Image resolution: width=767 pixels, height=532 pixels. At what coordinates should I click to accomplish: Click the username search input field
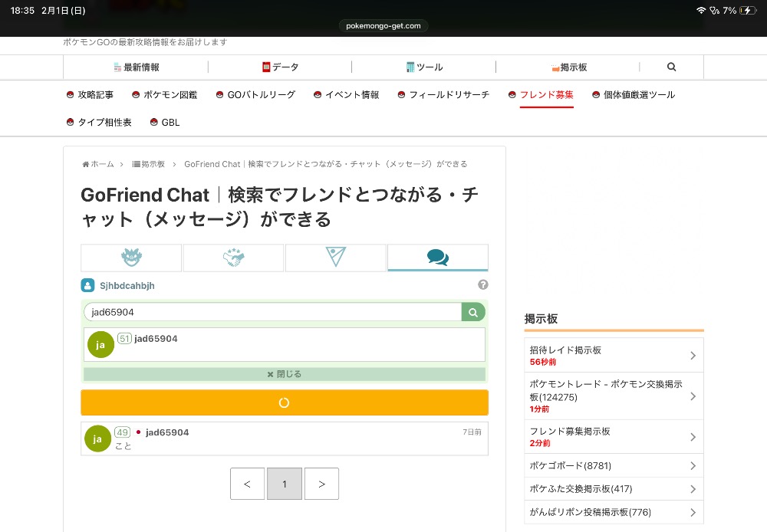tap(272, 312)
